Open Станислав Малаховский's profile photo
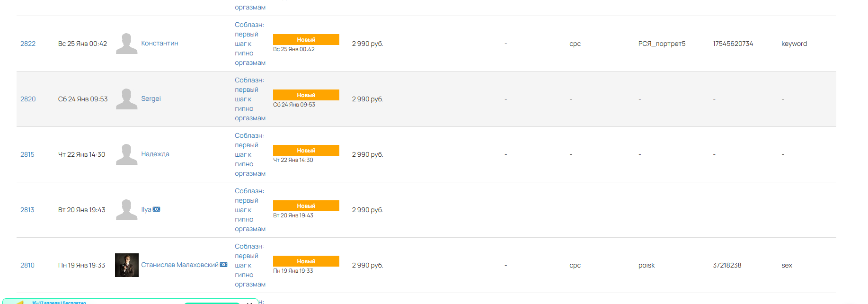 point(127,265)
